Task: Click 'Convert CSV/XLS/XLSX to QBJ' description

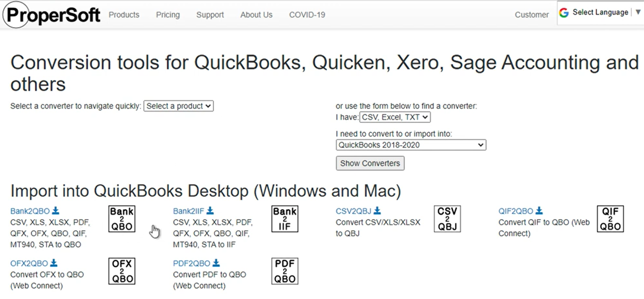Action: tap(378, 228)
